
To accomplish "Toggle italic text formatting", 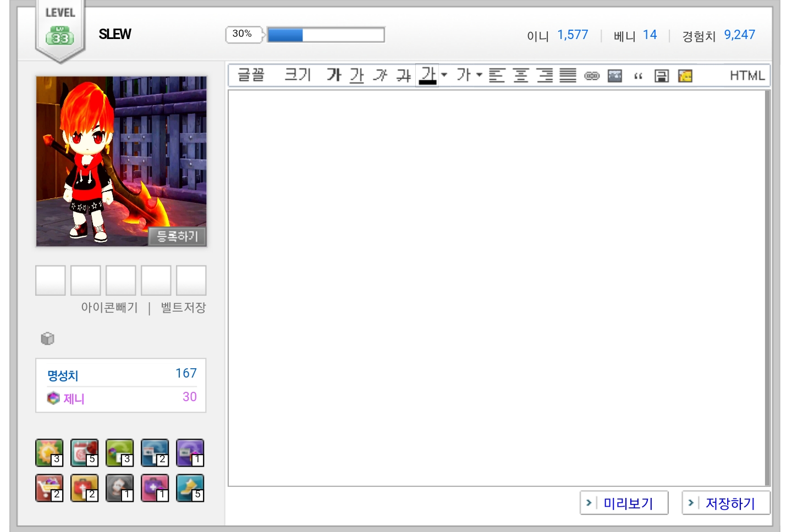I will tap(380, 75).
